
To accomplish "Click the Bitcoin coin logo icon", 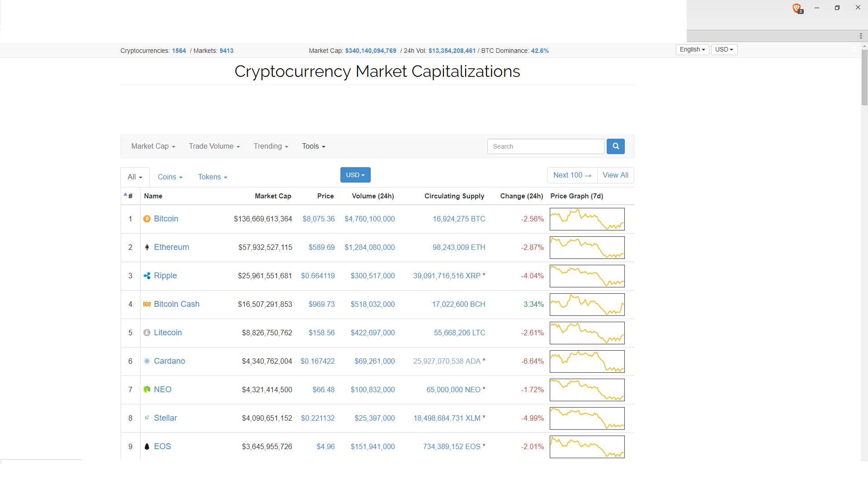I will [147, 219].
